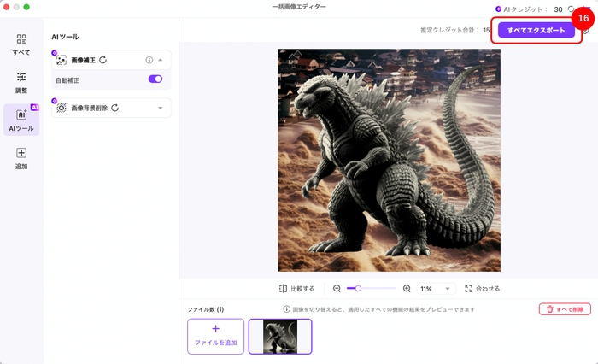Select the Godzilla thumbnail

point(280,337)
